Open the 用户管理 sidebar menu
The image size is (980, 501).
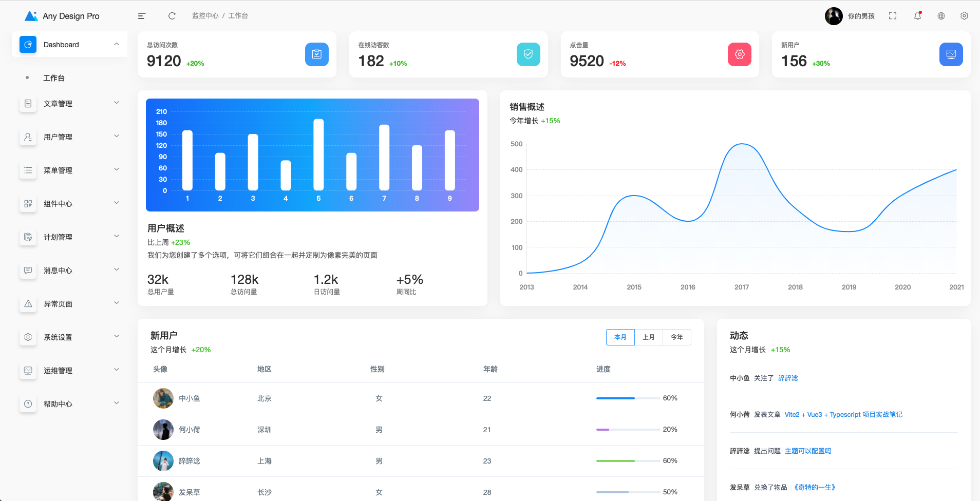(x=69, y=137)
